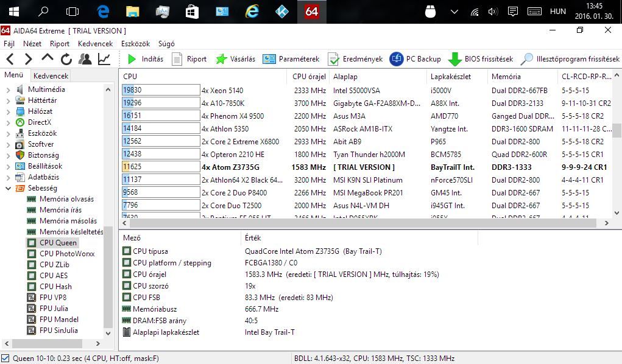Open the Eszközök menu
The image size is (622, 364).
(136, 44)
